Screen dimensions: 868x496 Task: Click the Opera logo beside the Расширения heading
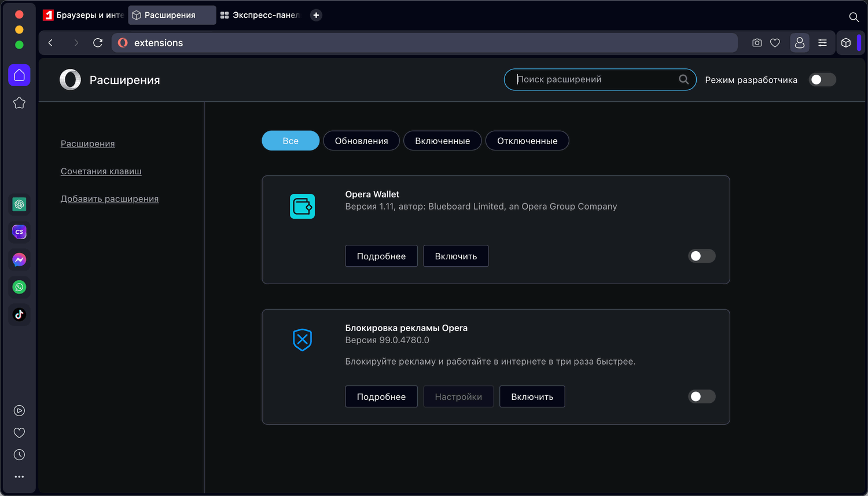(70, 80)
